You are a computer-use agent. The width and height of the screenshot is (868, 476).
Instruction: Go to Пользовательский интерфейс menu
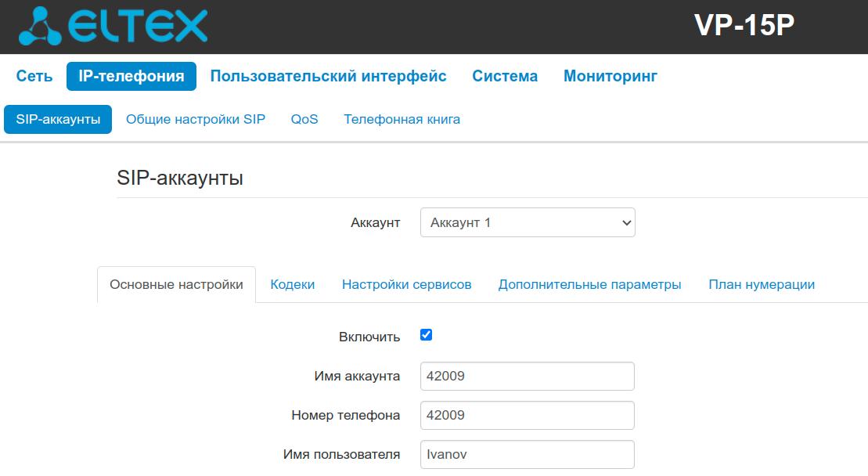329,76
